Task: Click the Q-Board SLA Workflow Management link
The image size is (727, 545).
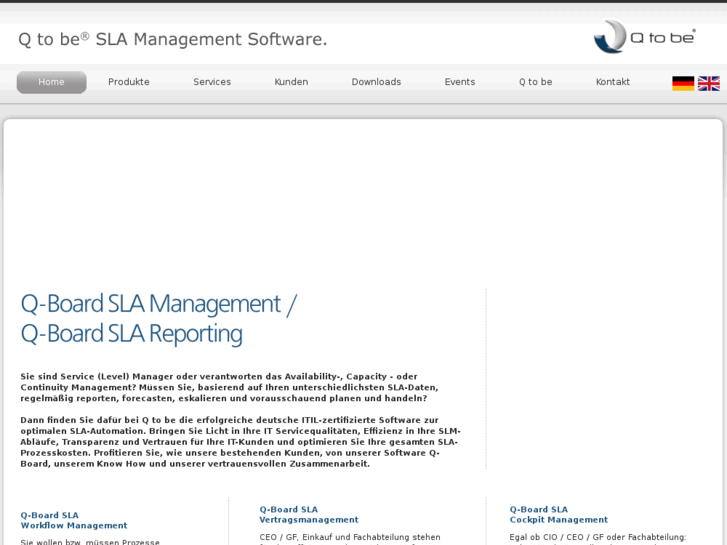Action: tap(74, 520)
